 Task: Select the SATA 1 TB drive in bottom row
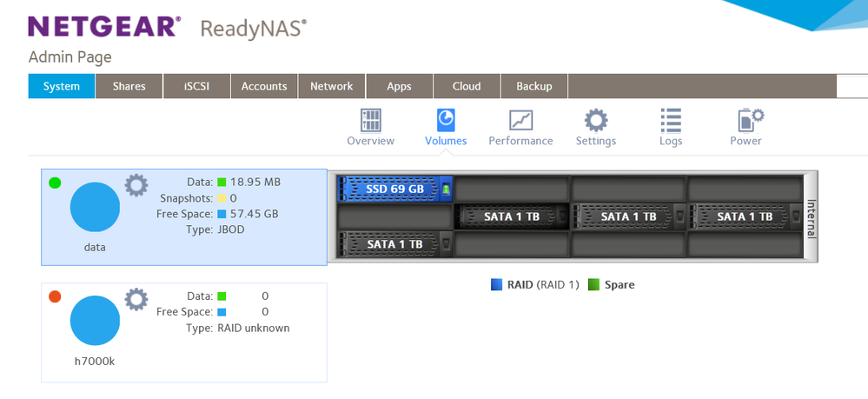[x=395, y=244]
